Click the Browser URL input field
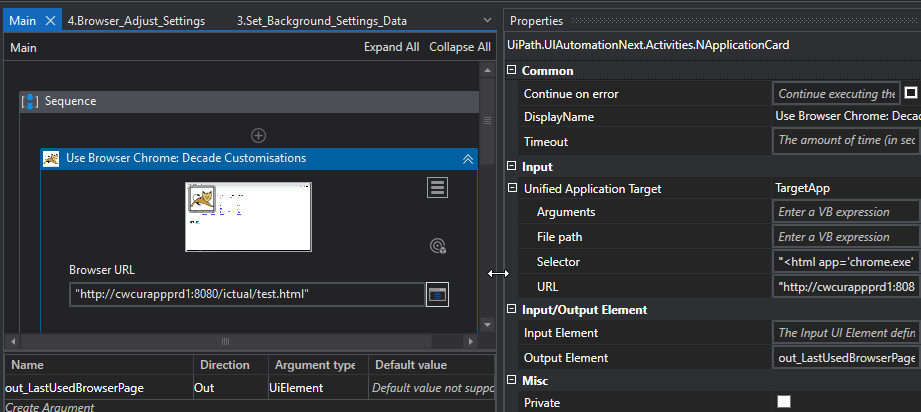 tap(245, 294)
